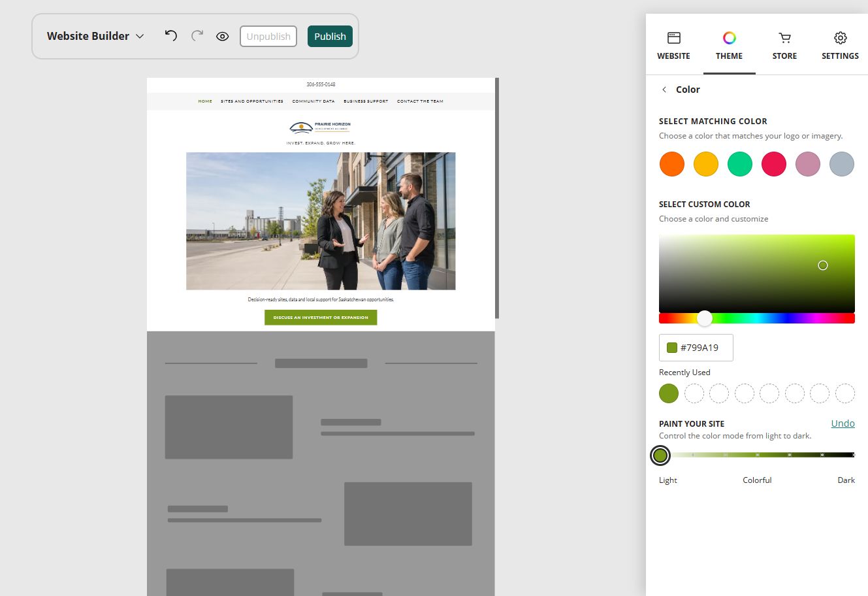868x596 pixels.
Task: Select the orange matching color
Action: point(672,164)
